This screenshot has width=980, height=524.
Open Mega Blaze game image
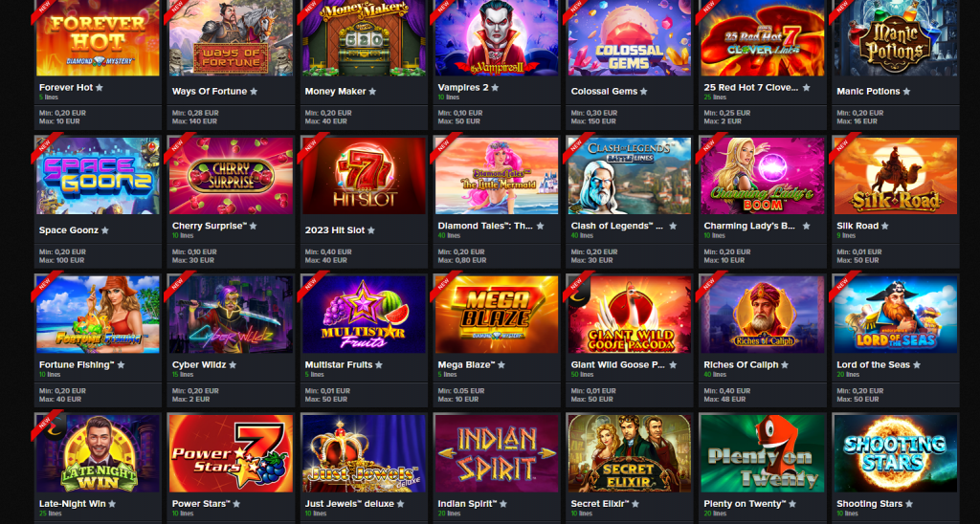click(x=497, y=315)
